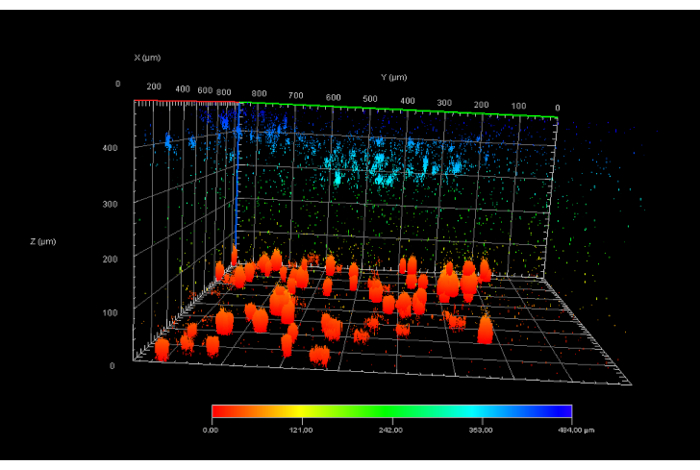Click the Y-axis tick label "500"

pyautogui.click(x=370, y=99)
